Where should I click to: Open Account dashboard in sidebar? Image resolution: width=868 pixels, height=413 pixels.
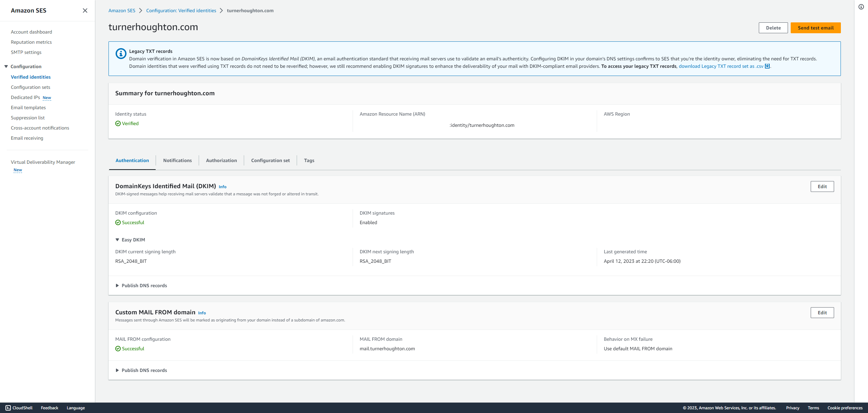pyautogui.click(x=32, y=32)
